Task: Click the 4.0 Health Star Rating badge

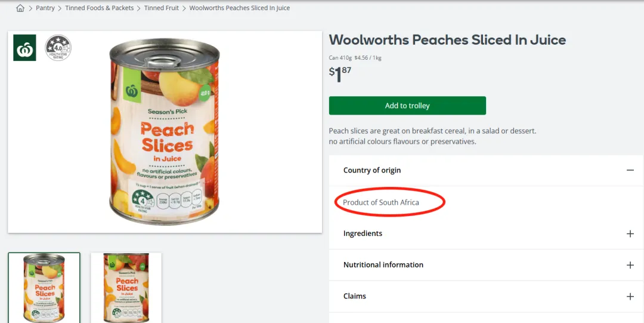Action: click(58, 48)
